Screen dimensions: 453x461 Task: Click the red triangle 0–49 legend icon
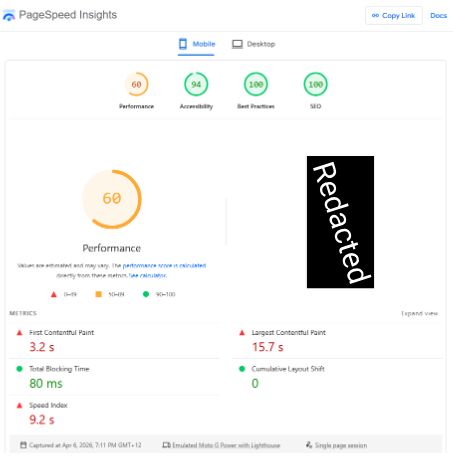pos(54,294)
